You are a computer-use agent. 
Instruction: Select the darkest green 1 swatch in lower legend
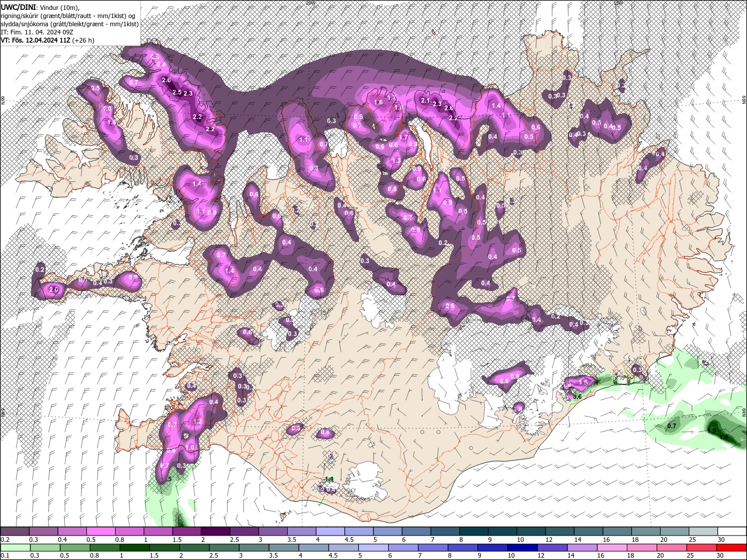click(134, 548)
